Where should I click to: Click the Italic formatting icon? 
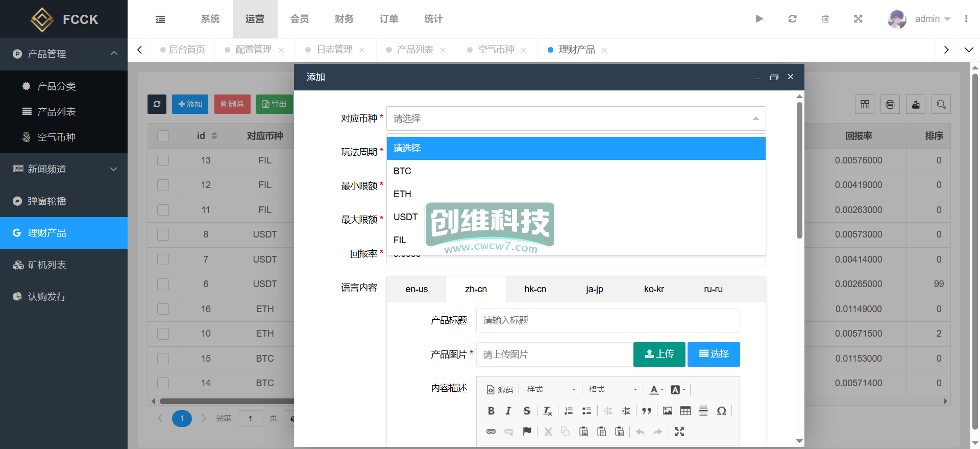pyautogui.click(x=508, y=411)
